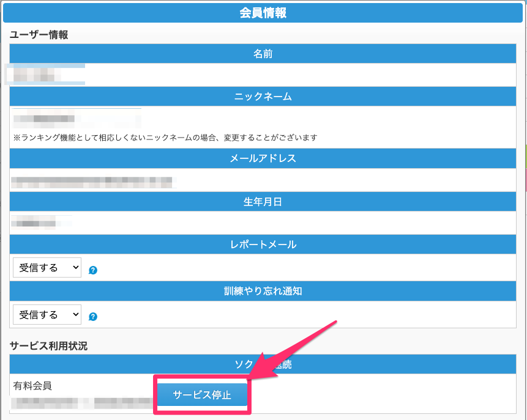Click the nickname ranking notice text

(165, 138)
